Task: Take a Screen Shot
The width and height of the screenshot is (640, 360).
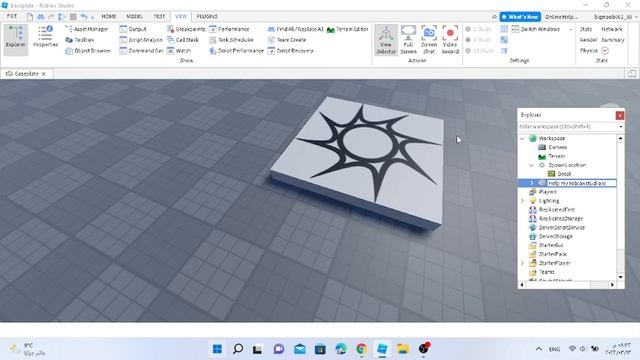Action: (429, 40)
